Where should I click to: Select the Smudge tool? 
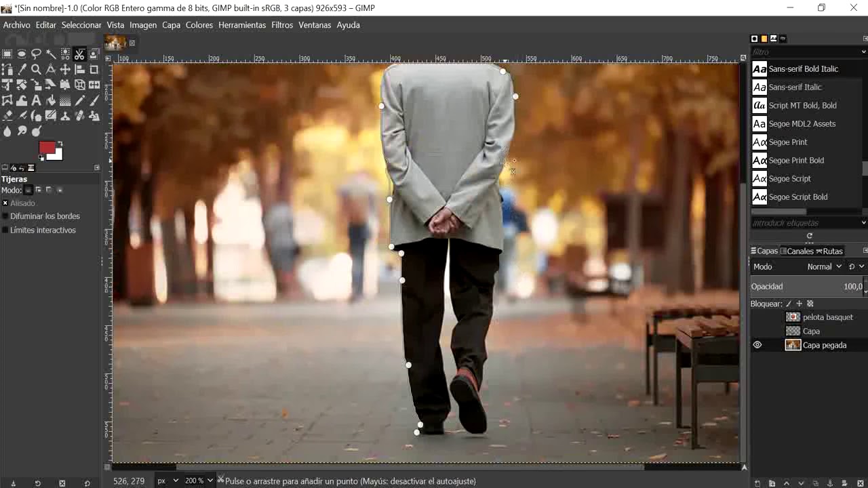pos(22,131)
